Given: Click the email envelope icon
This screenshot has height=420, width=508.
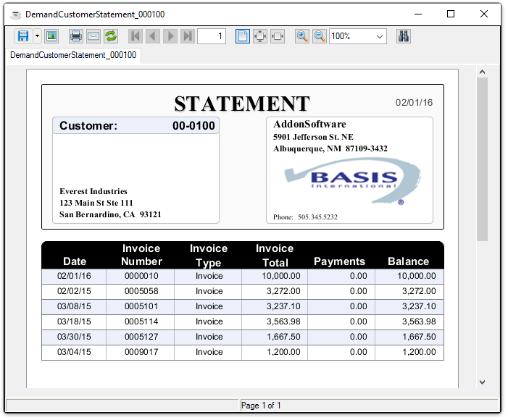Looking at the screenshot, I should click(93, 36).
